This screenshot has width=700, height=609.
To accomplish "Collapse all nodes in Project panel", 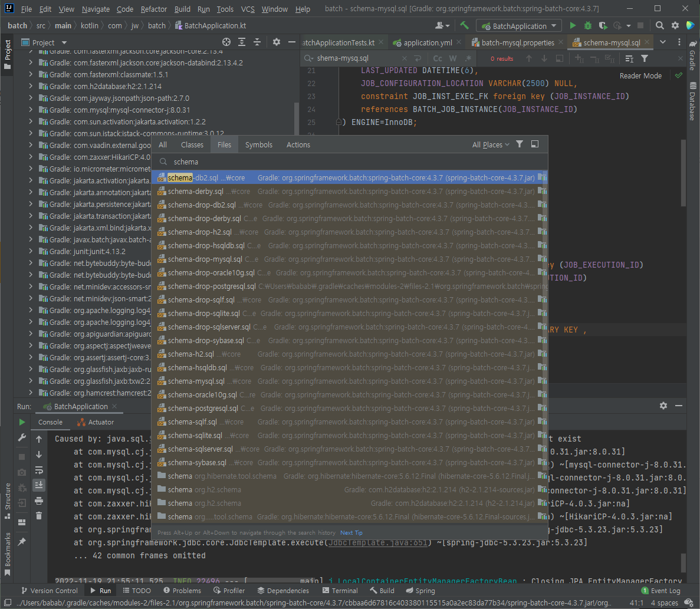I will [257, 42].
